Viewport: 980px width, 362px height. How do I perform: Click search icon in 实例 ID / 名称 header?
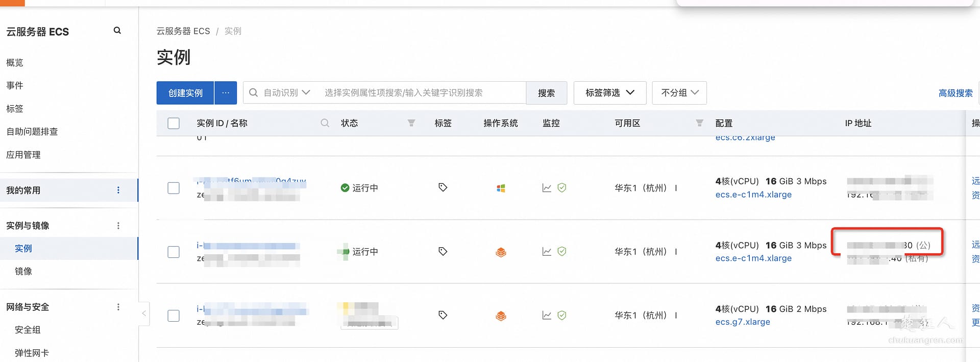325,123
